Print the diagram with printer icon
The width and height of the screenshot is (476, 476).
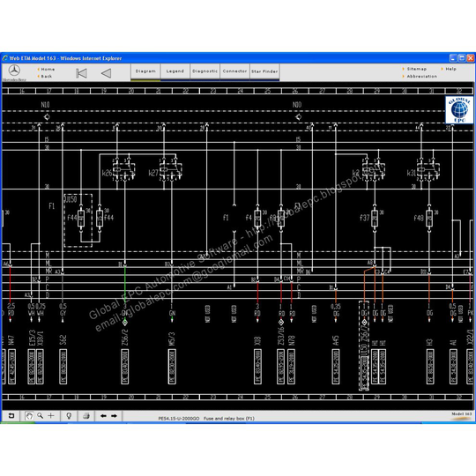pyautogui.click(x=86, y=416)
